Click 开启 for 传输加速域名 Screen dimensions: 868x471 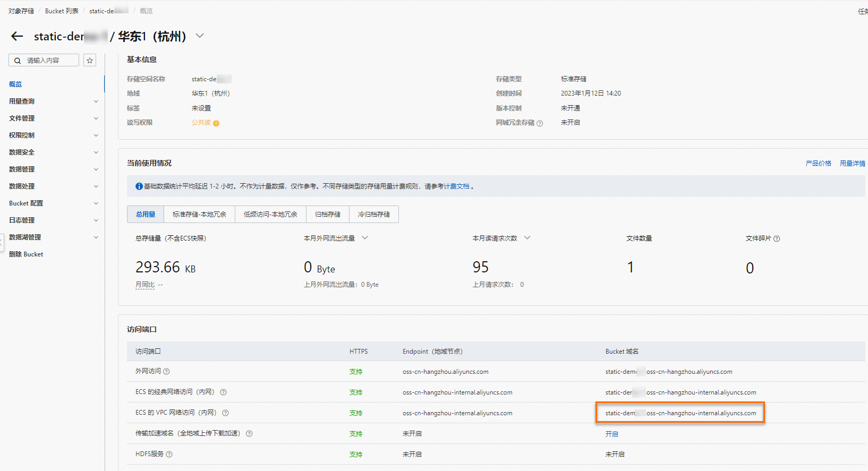pyautogui.click(x=611, y=434)
